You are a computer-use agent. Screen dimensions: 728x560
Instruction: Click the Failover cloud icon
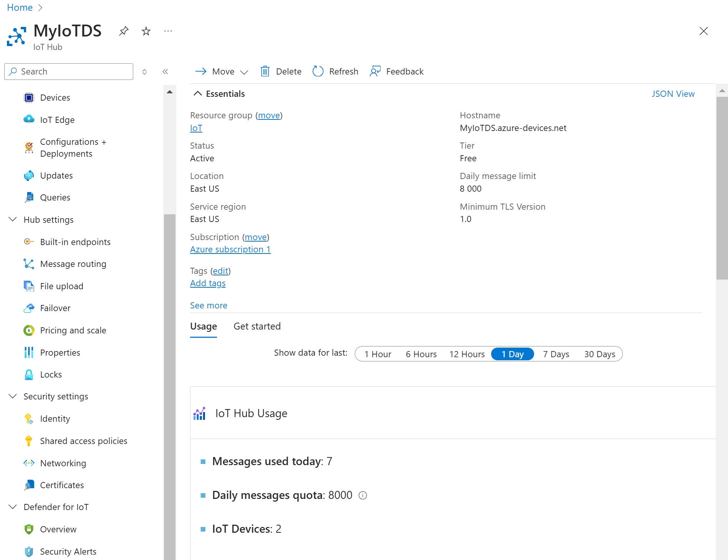pyautogui.click(x=29, y=308)
